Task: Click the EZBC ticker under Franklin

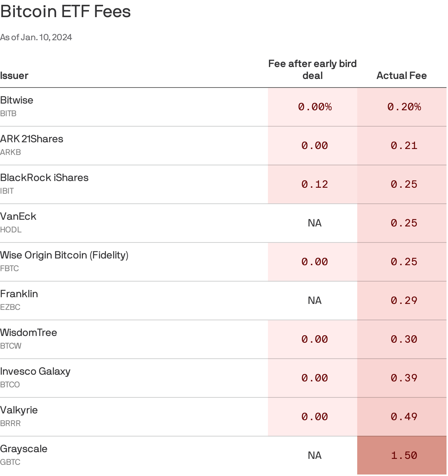Action: [10, 307]
